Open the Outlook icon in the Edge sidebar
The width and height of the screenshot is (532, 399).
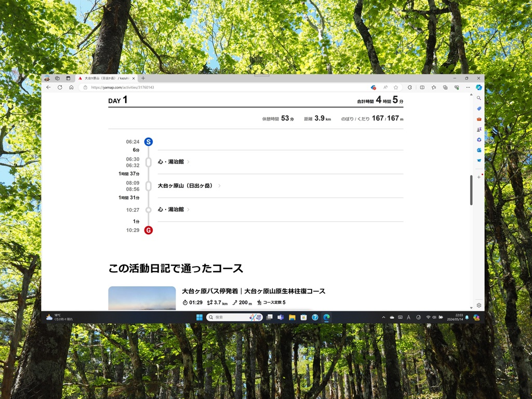pos(479,150)
